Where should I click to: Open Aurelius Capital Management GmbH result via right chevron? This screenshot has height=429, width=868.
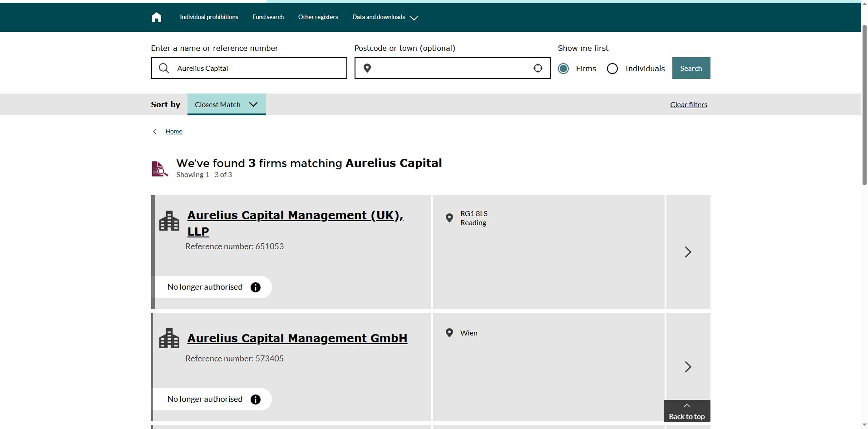tap(688, 367)
